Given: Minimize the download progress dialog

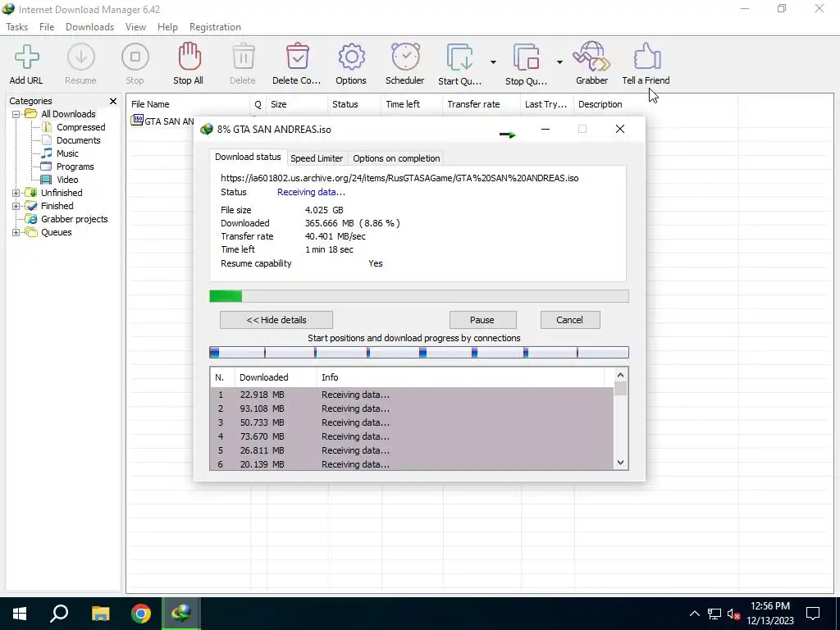Looking at the screenshot, I should tap(546, 129).
